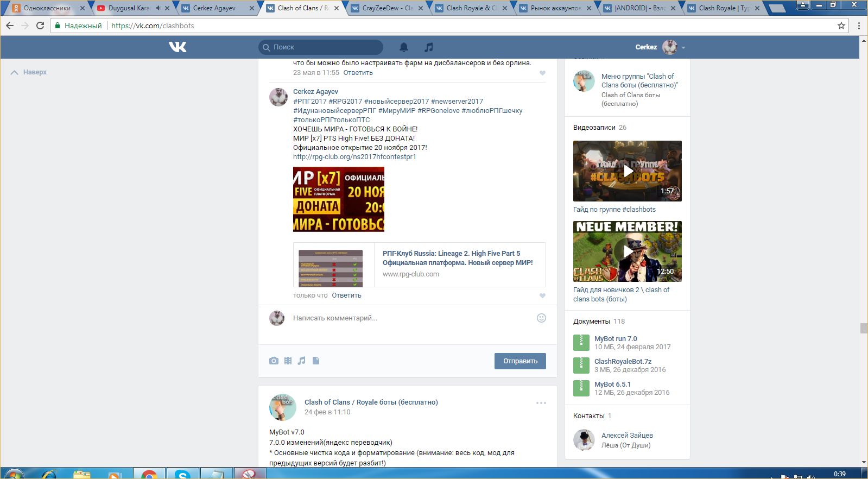Open the Chrome three-dot menu
The width and height of the screenshot is (868, 479).
tap(859, 26)
